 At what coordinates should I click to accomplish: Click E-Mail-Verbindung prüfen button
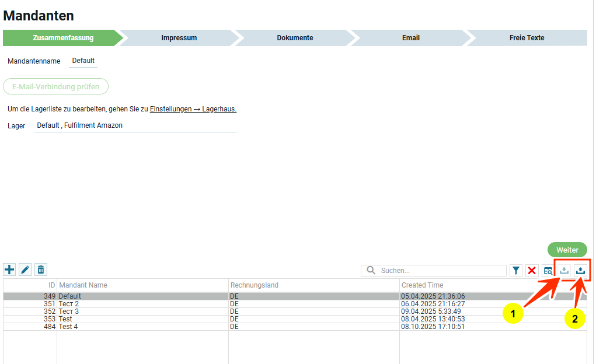(56, 87)
